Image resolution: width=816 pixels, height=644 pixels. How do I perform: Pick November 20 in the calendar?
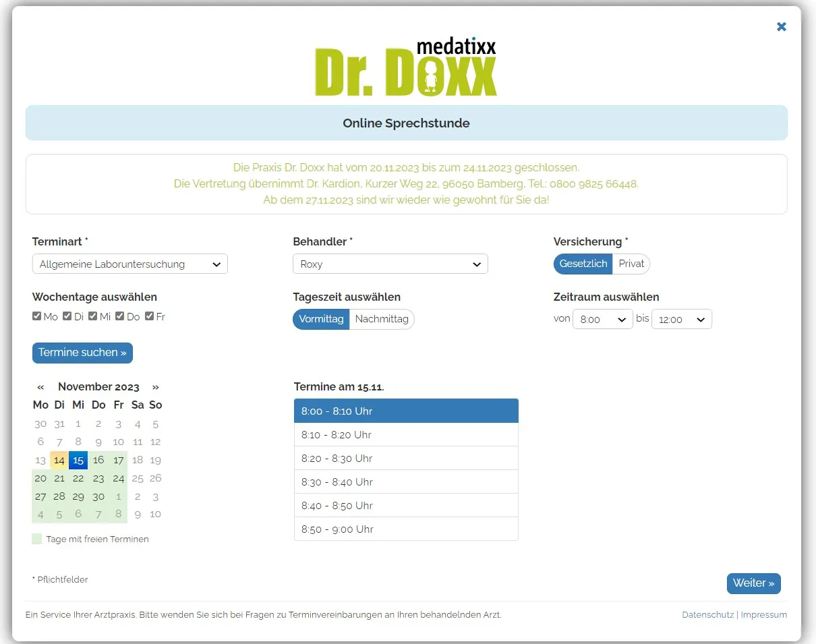tap(40, 479)
